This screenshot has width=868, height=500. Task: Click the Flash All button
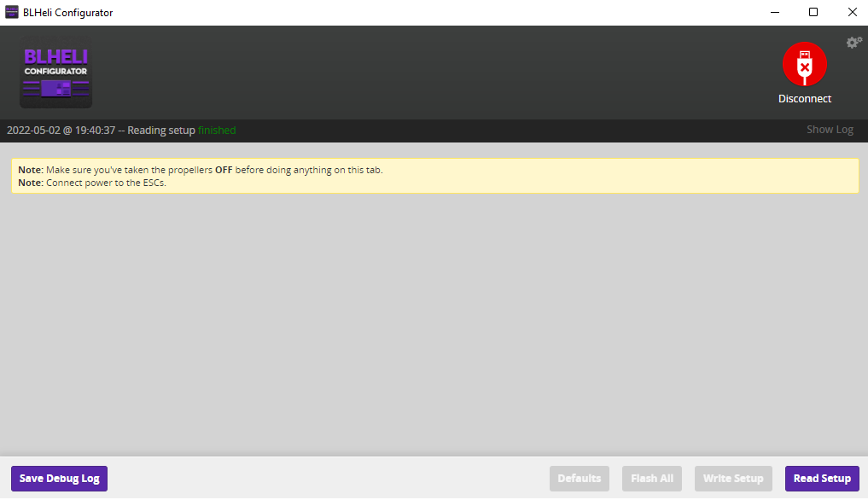(x=651, y=479)
